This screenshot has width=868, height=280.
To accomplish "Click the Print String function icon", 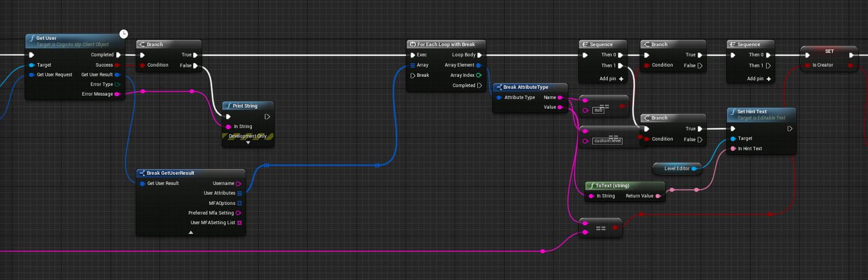I will click(x=228, y=106).
